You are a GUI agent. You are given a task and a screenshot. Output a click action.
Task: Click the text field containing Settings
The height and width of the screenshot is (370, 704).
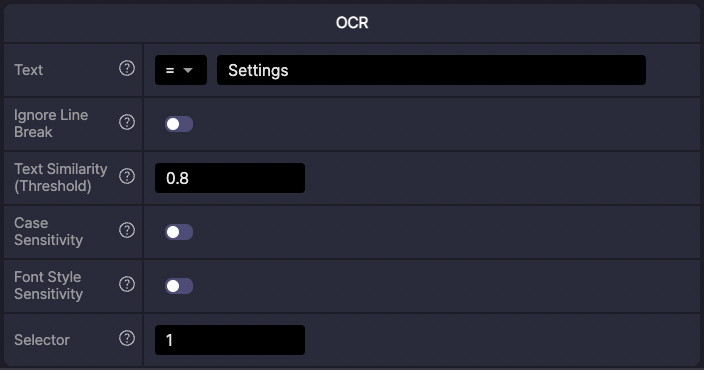point(431,70)
